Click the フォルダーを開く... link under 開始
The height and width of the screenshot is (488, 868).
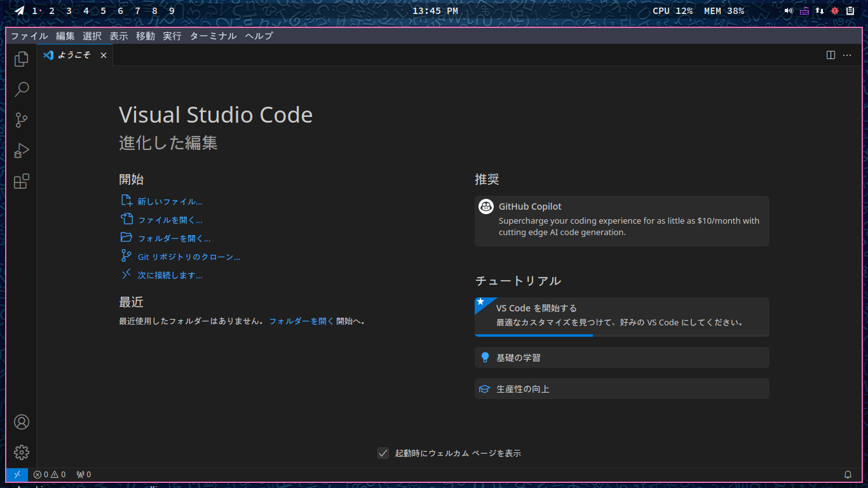click(x=174, y=238)
